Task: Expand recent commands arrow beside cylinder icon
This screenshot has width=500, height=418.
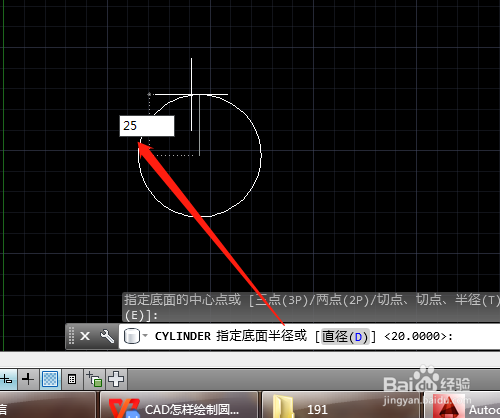Action: pyautogui.click(x=145, y=335)
